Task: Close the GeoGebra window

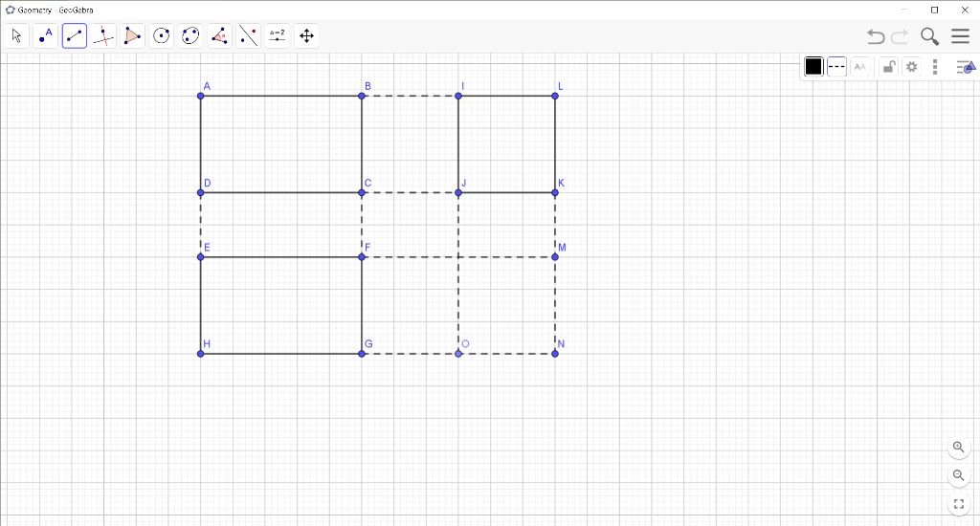Action: click(965, 10)
